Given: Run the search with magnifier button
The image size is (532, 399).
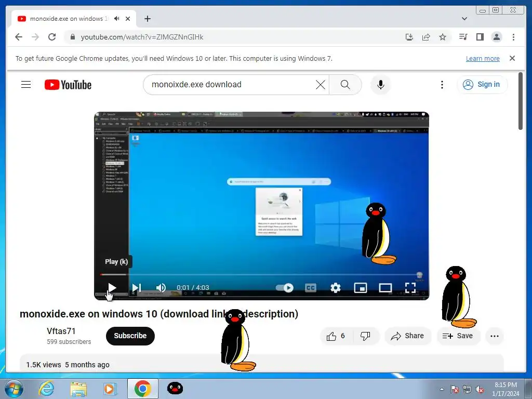Looking at the screenshot, I should tap(345, 85).
